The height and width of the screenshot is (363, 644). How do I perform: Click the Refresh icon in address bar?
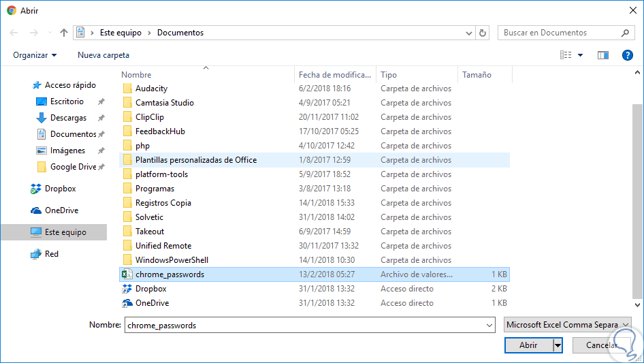[483, 33]
